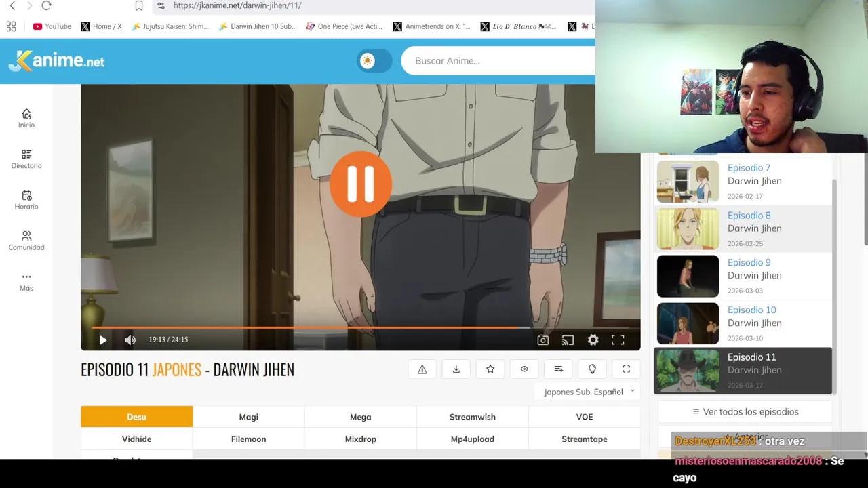Click the 19:13 / 24:15 time display
The width and height of the screenshot is (868, 488).
coord(169,340)
